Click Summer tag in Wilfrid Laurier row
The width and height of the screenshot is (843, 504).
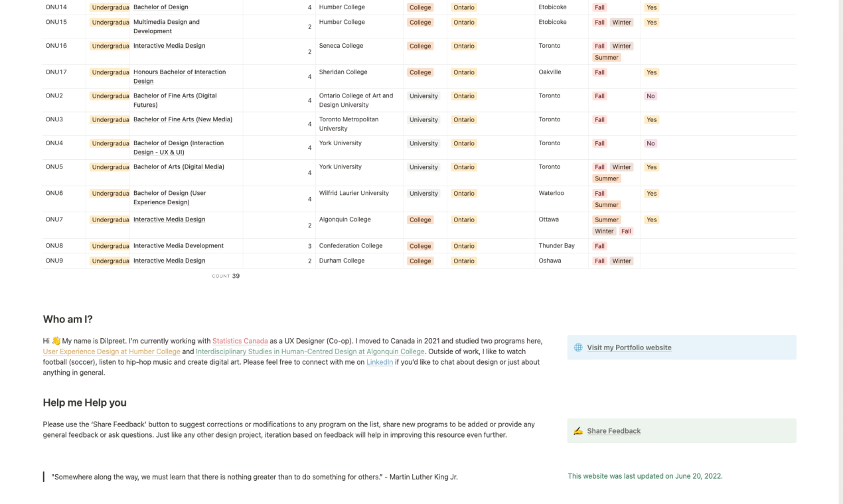607,205
